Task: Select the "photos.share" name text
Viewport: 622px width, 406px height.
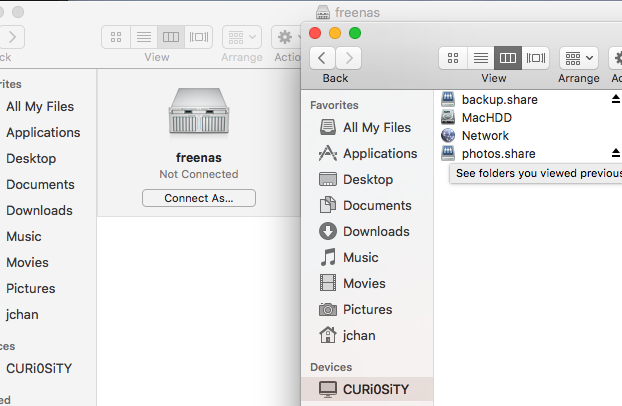Action: click(x=499, y=153)
